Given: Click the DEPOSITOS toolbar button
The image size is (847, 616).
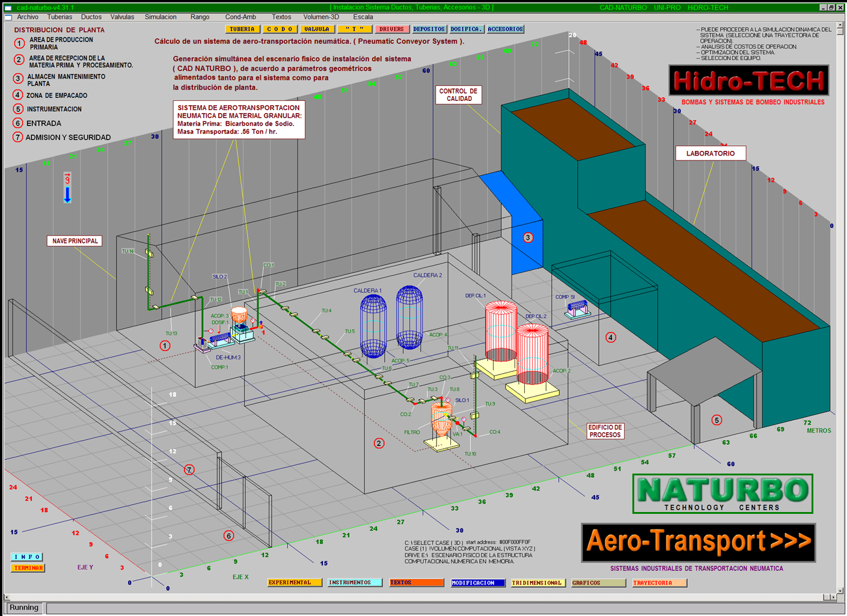Looking at the screenshot, I should point(429,29).
